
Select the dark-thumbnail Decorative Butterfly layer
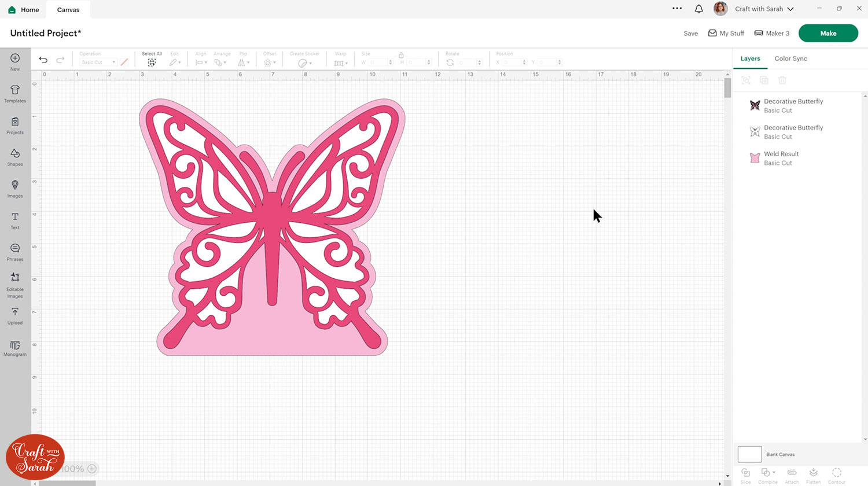coord(799,105)
